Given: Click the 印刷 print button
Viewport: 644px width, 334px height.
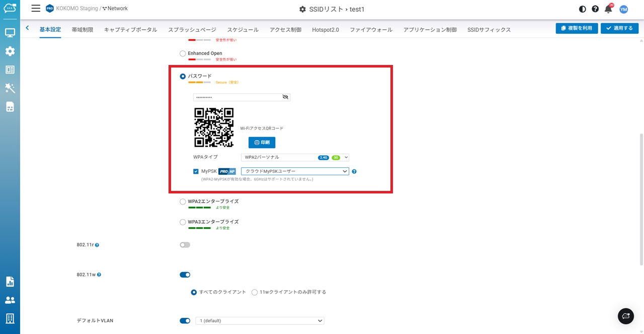Looking at the screenshot, I should [262, 143].
